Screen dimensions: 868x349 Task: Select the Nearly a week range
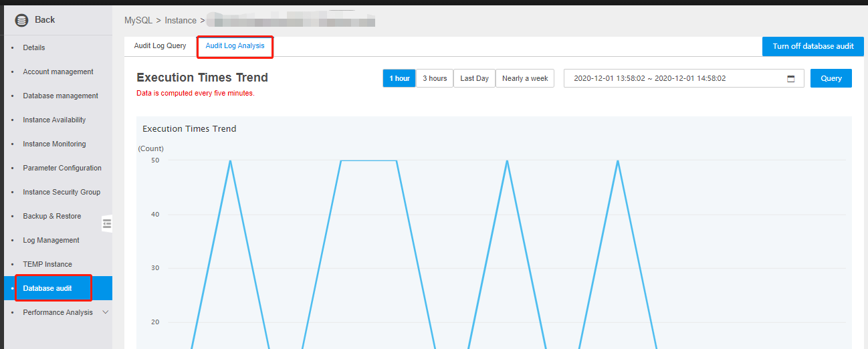[x=525, y=78]
